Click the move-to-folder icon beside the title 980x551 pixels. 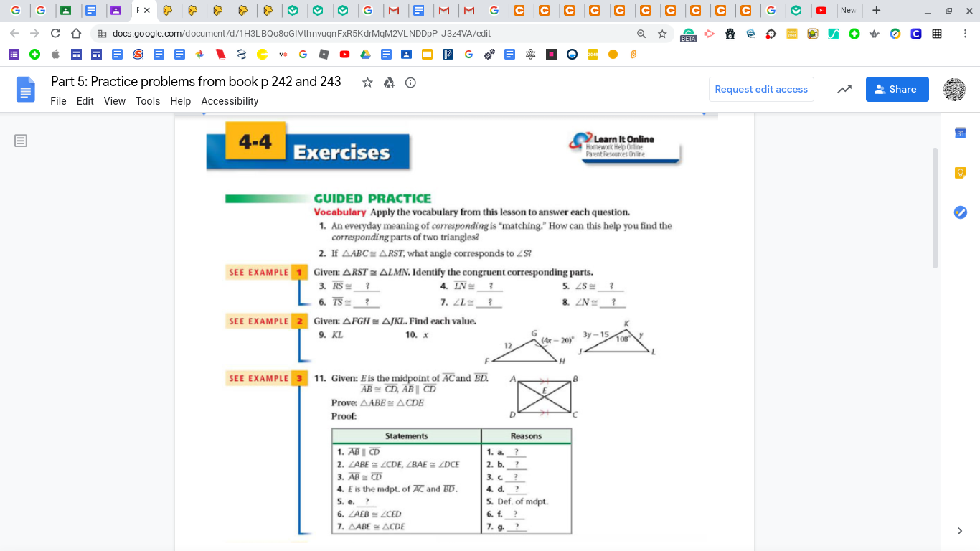[x=389, y=83]
